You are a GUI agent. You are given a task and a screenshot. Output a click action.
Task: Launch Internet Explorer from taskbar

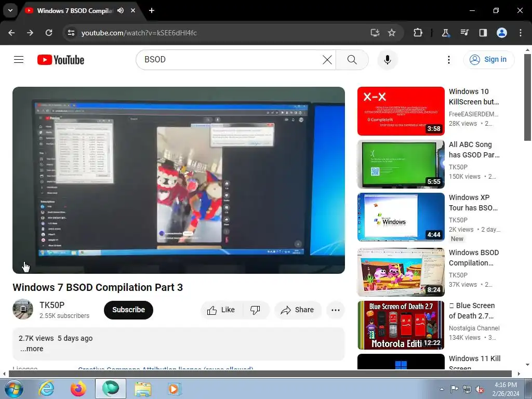(46, 389)
